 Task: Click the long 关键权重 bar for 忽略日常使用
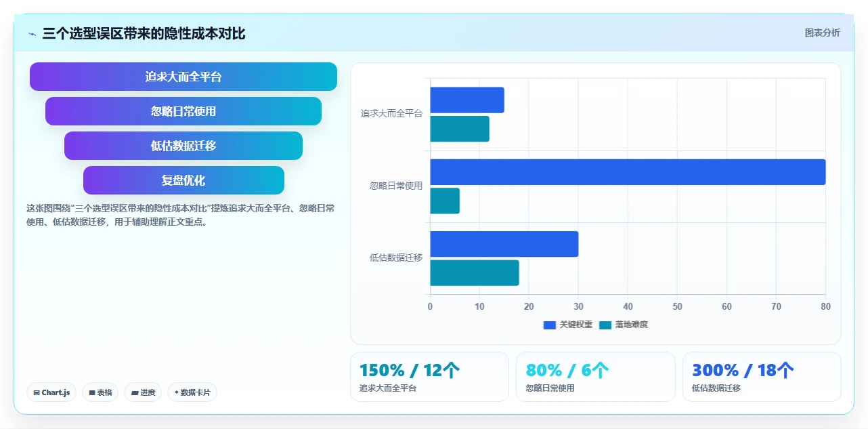pos(628,172)
